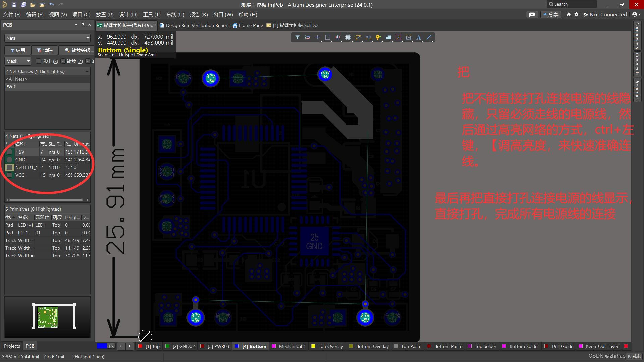Select the via placement tool

tap(378, 37)
